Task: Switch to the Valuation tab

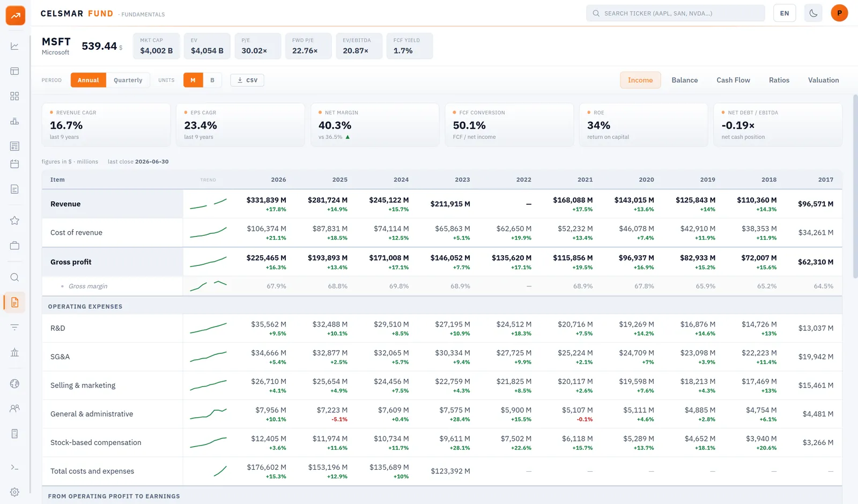Action: tap(823, 80)
